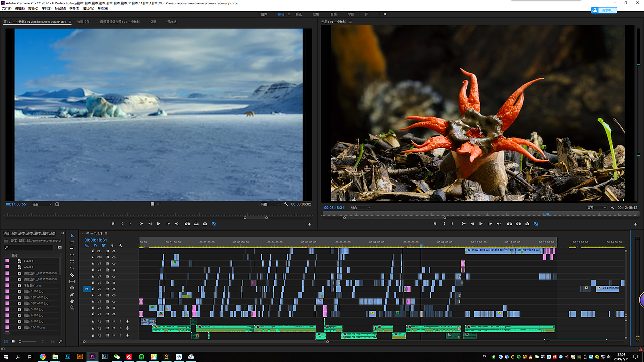Image resolution: width=644 pixels, height=362 pixels.
Task: Toggle Snap magnet in timeline
Action: pyautogui.click(x=95, y=246)
